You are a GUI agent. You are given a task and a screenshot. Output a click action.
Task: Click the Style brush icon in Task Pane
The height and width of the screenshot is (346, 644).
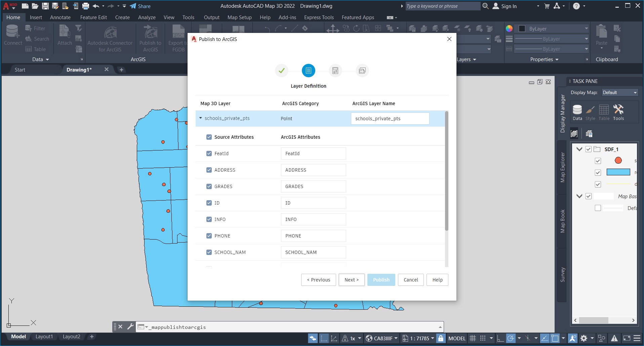(590, 112)
